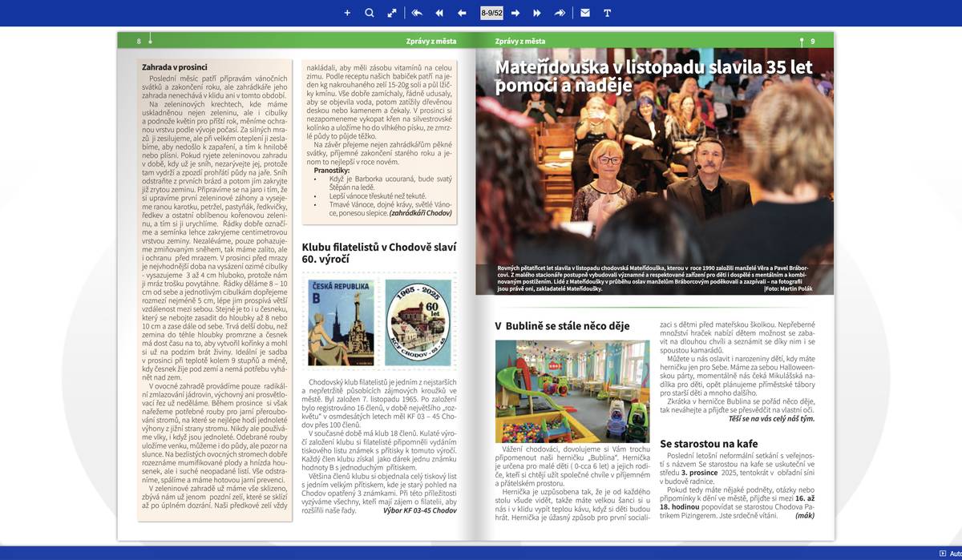Open the search magnifier tool
Image resolution: width=962 pixels, height=560 pixels.
pos(370,13)
